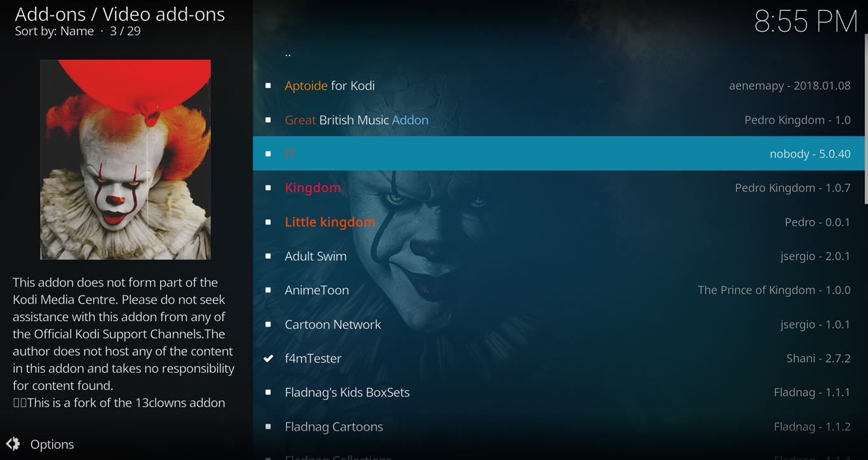Open the Little kingdom addon entry
The width and height of the screenshot is (868, 460).
click(559, 222)
